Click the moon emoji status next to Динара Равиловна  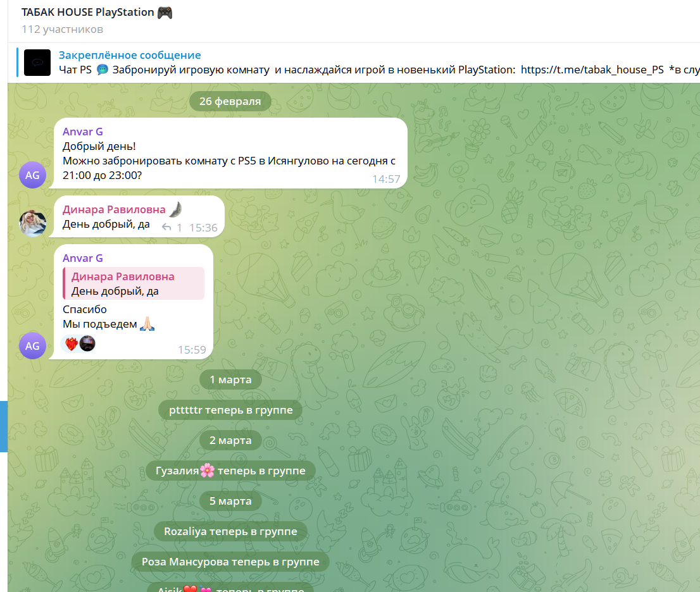177,209
